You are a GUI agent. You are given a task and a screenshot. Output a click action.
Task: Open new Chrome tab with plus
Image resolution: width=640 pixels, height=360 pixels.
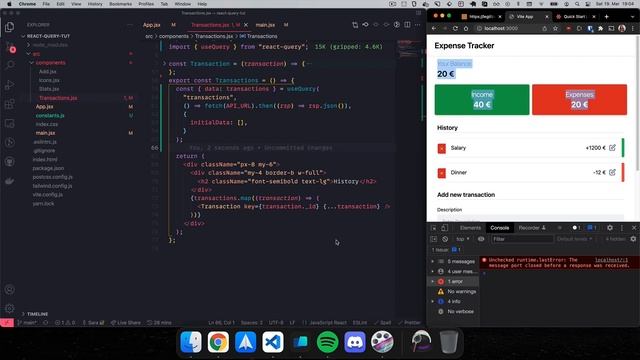607,17
